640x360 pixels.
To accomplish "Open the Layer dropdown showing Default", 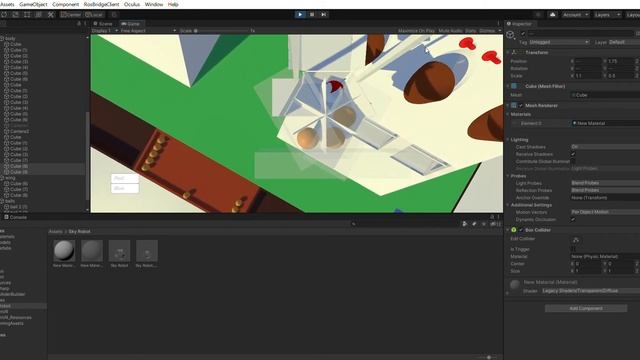I will click(624, 42).
